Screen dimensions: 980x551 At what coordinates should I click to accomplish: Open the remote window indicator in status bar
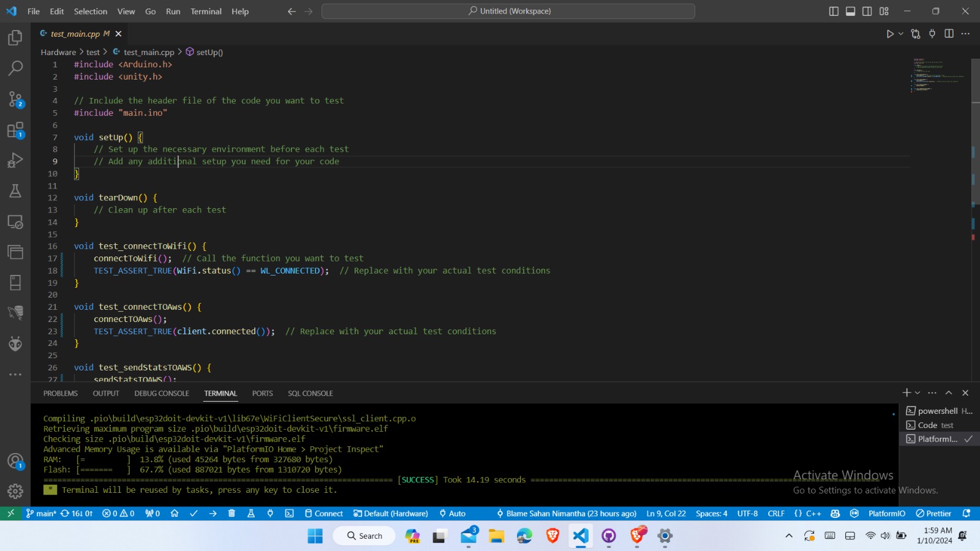10,514
